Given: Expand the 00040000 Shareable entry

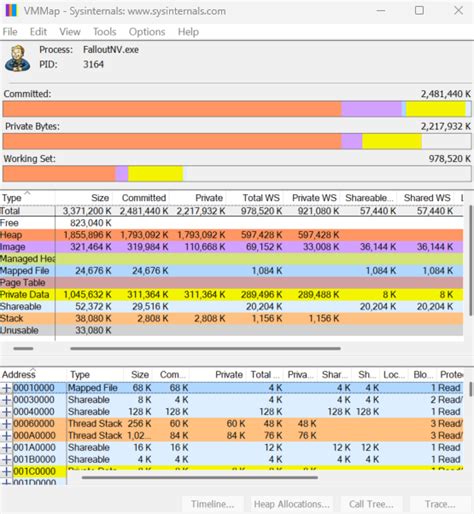Looking at the screenshot, I should 6,412.
